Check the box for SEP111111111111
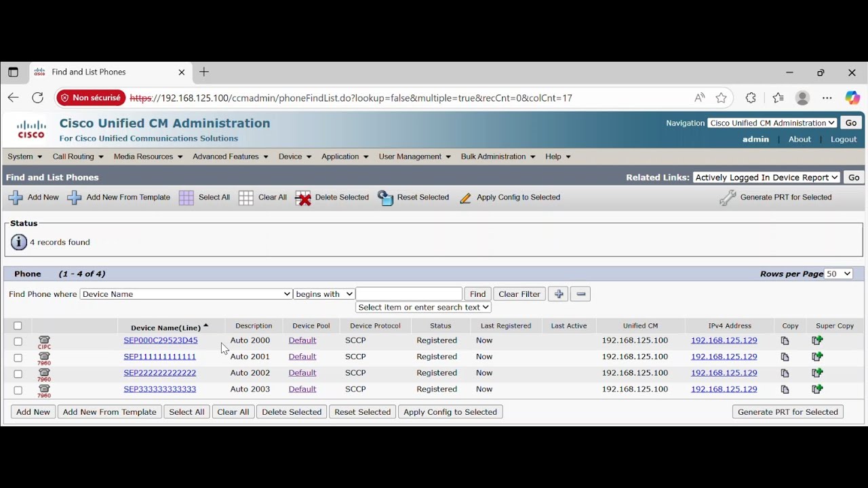Screen dimensions: 868x488 coord(18,358)
